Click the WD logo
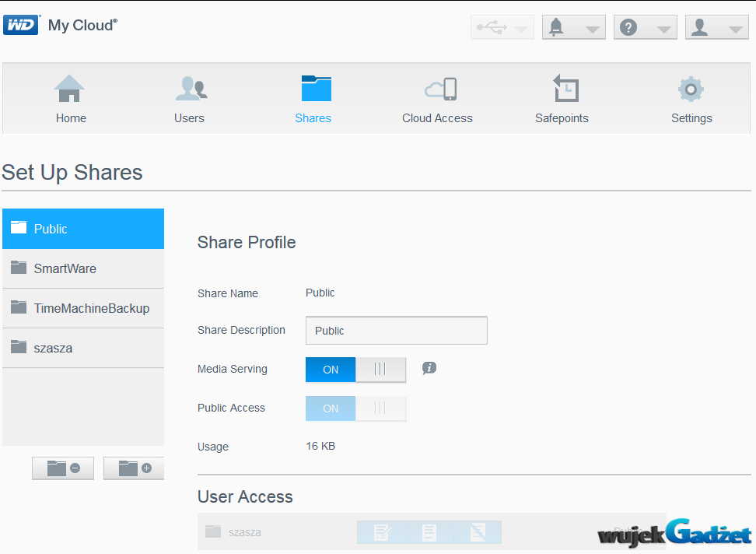The height and width of the screenshot is (554, 756). [x=21, y=26]
